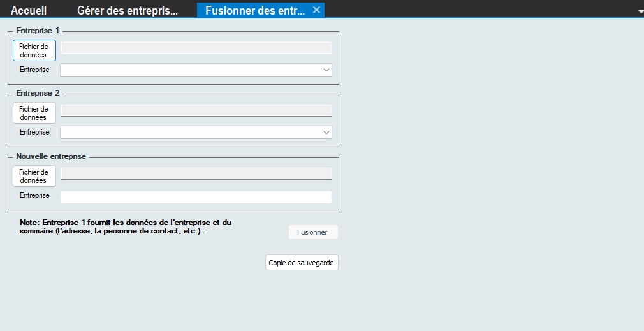644x331 pixels.
Task: Expand the Entreprise 1 dropdown chevron
Action: (x=326, y=70)
